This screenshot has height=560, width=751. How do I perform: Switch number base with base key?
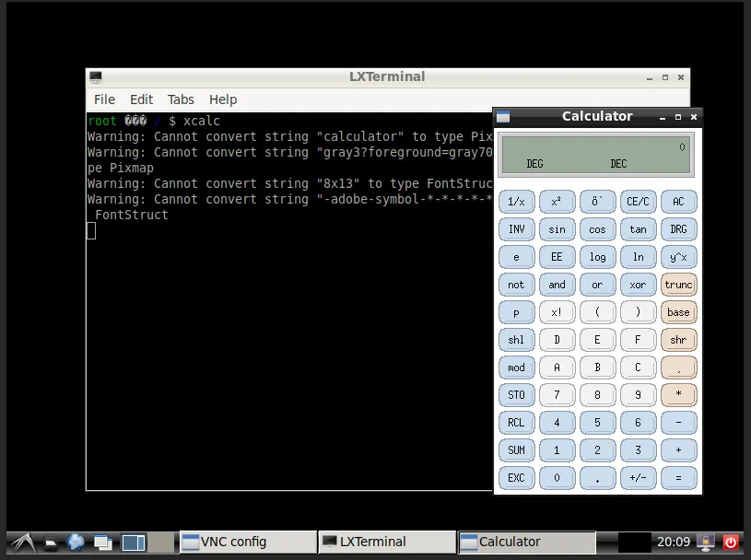coord(678,312)
